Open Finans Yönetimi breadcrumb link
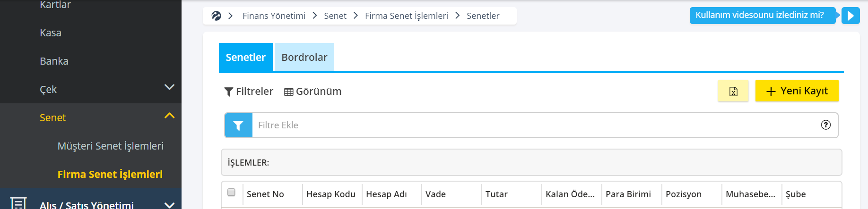This screenshot has width=868, height=209. point(274,16)
